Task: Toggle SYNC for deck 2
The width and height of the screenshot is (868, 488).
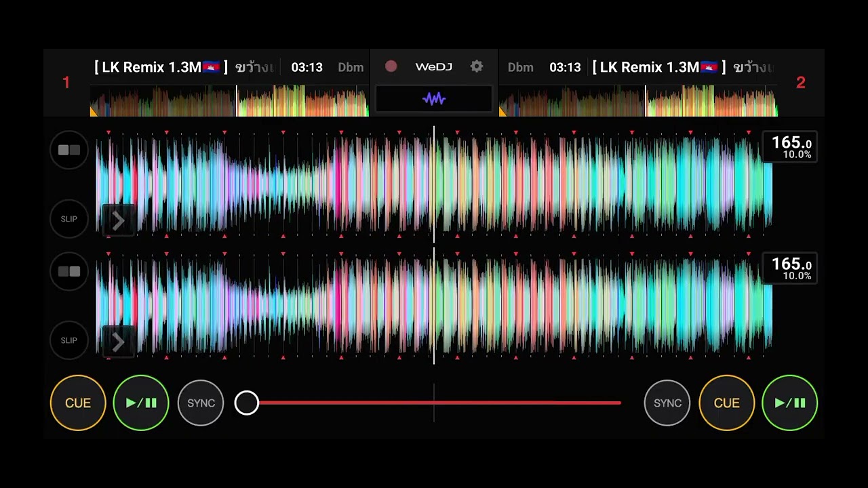Action: point(667,403)
